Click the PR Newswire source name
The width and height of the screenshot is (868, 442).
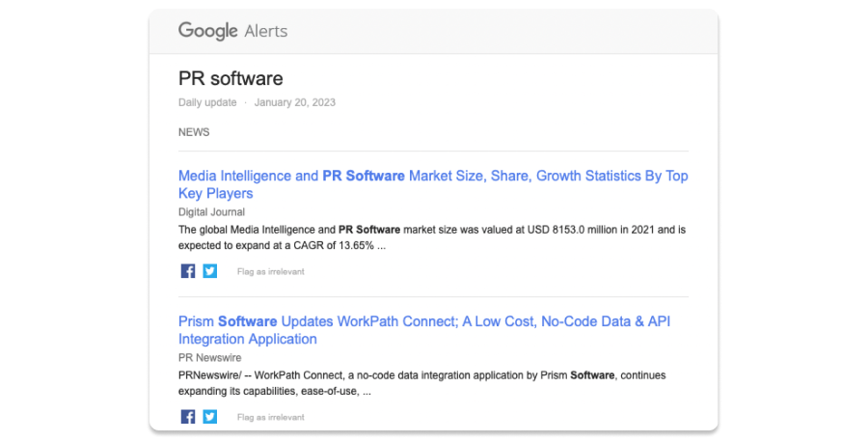209,358
